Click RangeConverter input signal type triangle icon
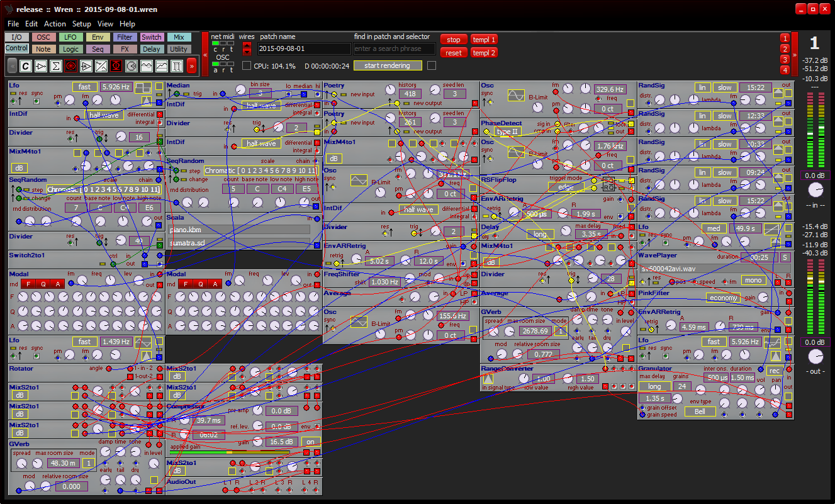835x504 pixels. coord(488,379)
